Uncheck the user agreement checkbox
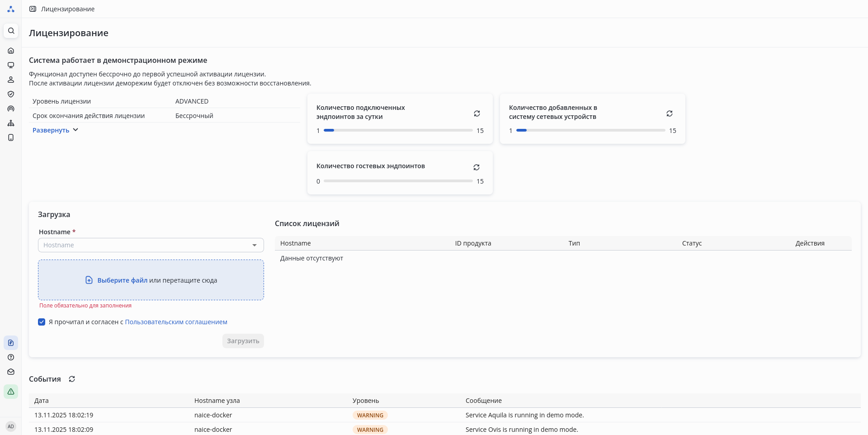Screen dimensions: 868x435 click(x=42, y=322)
